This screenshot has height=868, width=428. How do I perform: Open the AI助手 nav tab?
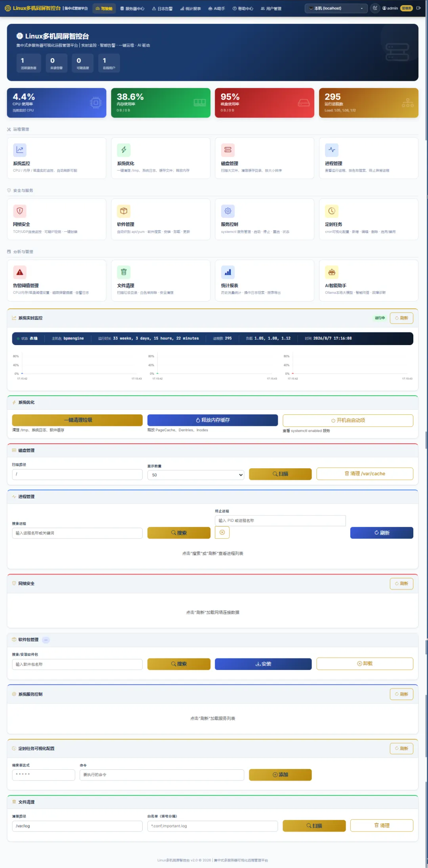216,8
